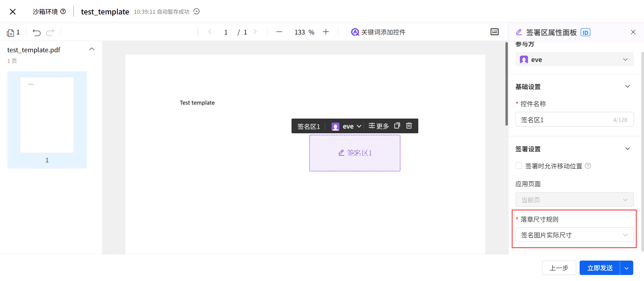
Task: Open 更多 menu on the signature toolbar
Action: 379,126
